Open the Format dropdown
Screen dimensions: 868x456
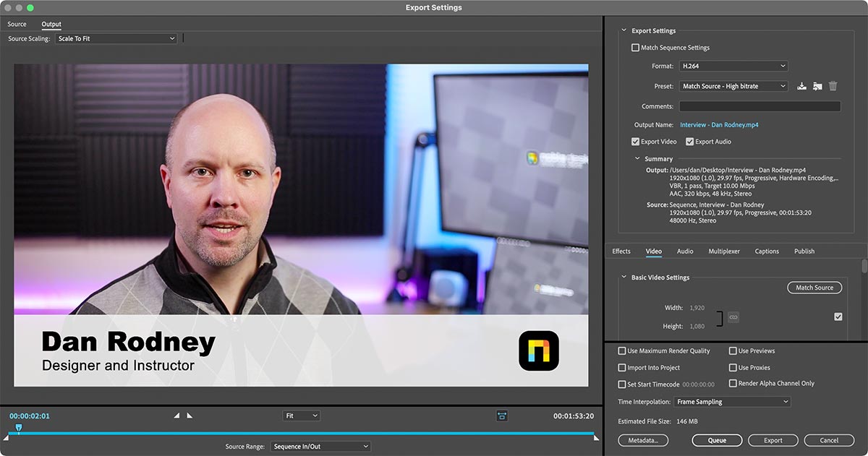click(733, 65)
